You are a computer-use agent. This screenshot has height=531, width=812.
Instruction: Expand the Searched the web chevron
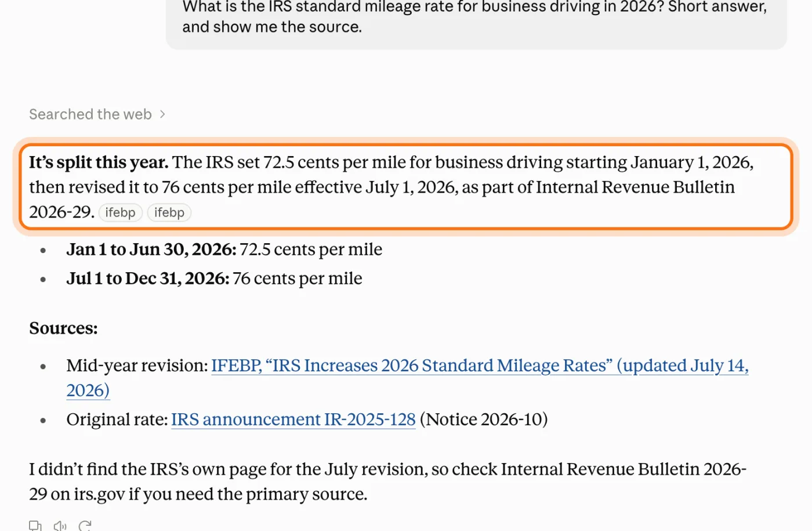coord(162,114)
